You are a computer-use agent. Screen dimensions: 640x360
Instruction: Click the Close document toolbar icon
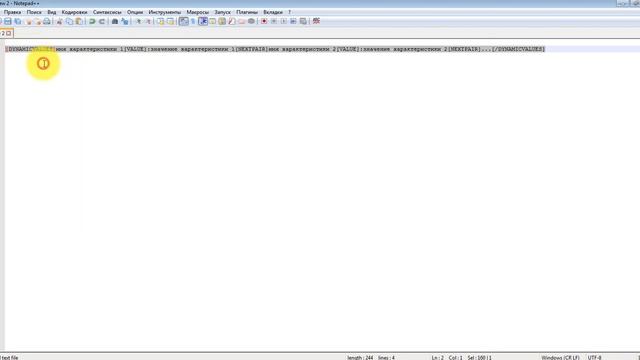tap(28, 21)
